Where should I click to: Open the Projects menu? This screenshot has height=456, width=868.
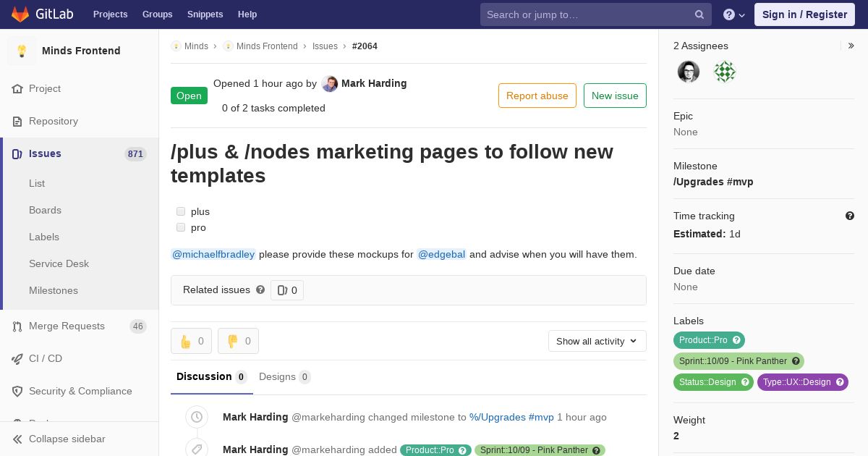click(110, 14)
